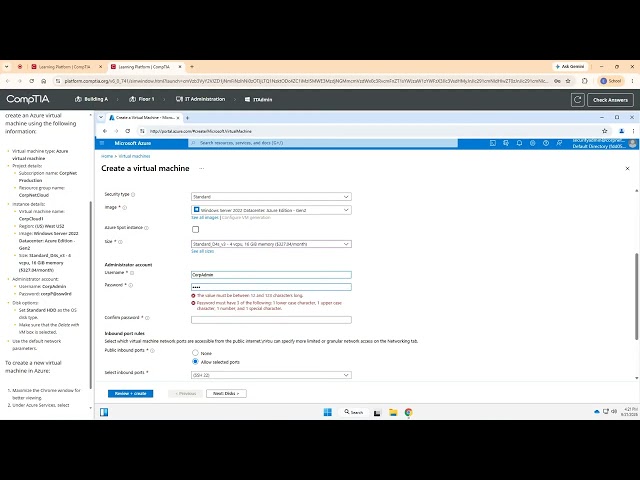Open the blade's ellipsis more options
The image size is (640, 480).
pyautogui.click(x=202, y=169)
